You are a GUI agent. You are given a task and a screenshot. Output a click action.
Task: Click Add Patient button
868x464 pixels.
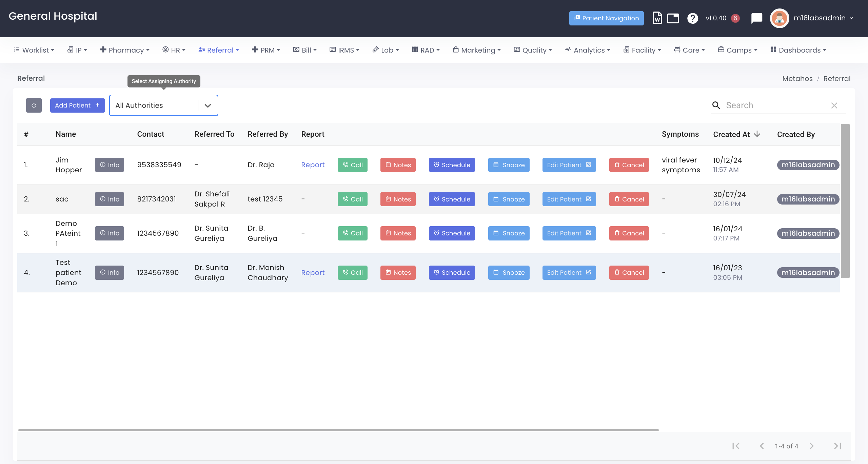(x=77, y=105)
